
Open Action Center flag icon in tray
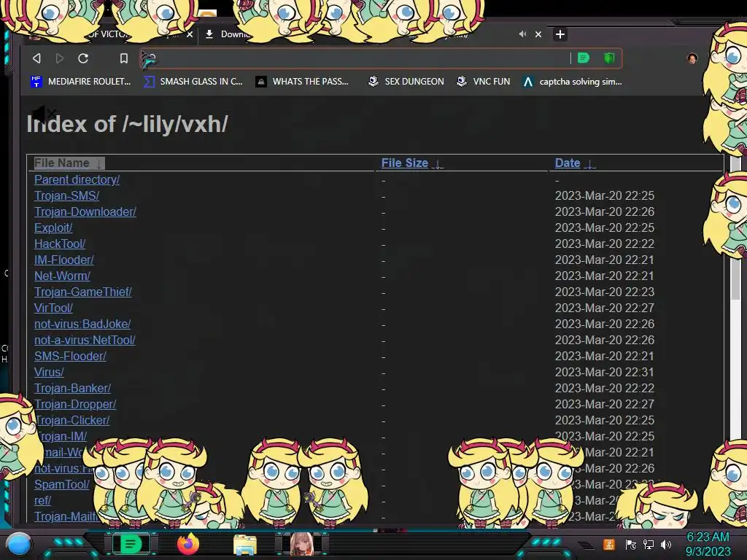(x=631, y=545)
